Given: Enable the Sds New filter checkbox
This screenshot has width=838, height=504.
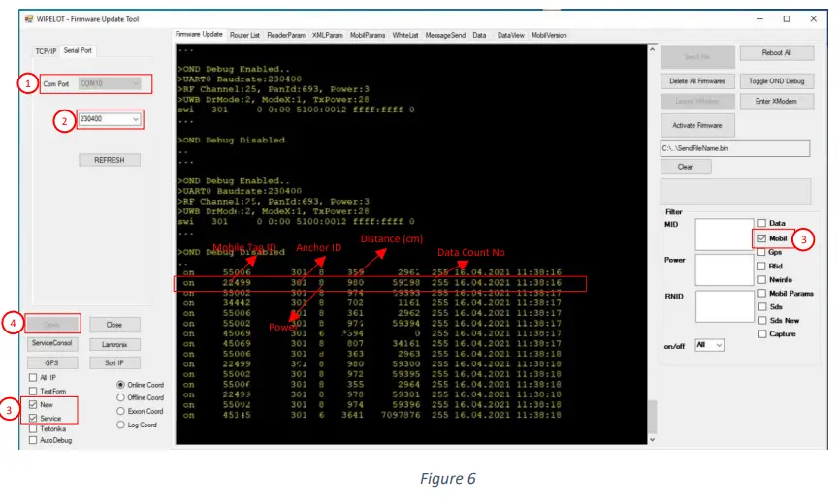Looking at the screenshot, I should tap(762, 321).
